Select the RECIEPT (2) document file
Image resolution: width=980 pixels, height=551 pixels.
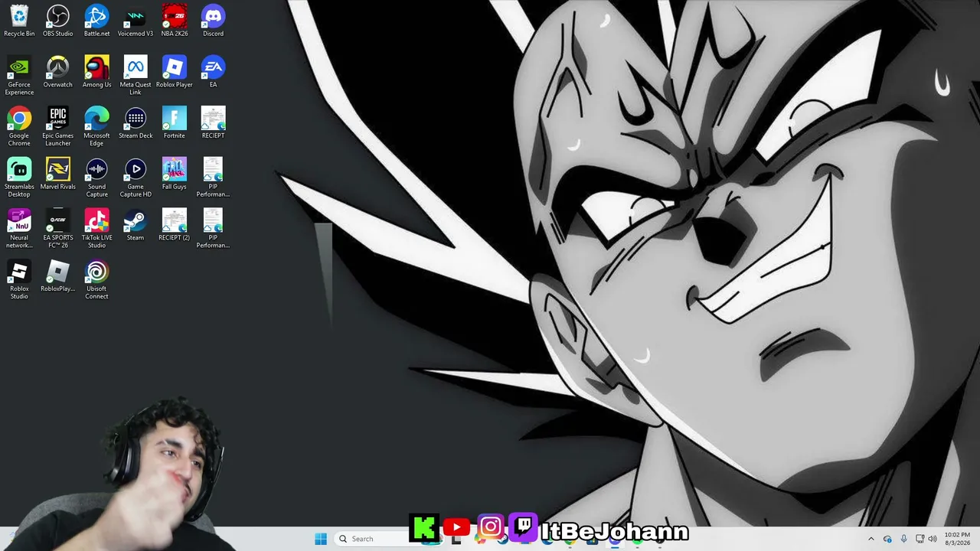point(175,225)
